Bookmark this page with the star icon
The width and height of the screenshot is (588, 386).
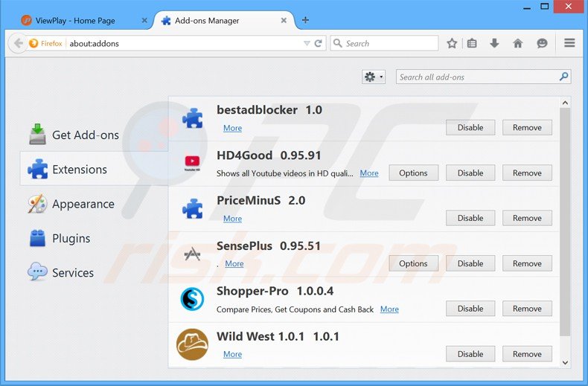(452, 43)
